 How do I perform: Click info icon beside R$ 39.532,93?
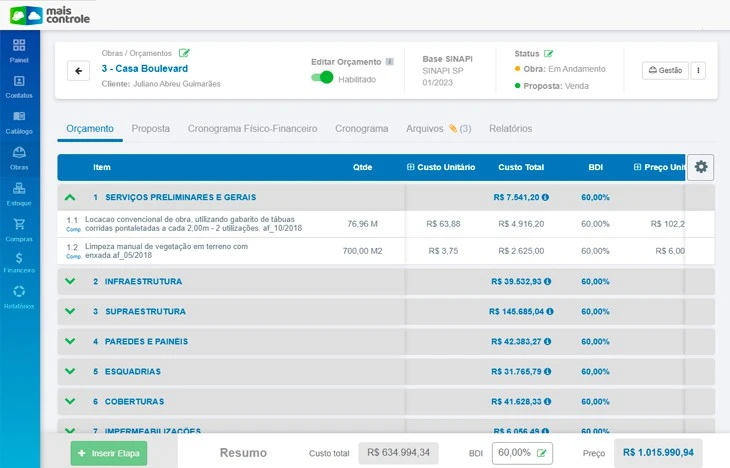coord(548,281)
